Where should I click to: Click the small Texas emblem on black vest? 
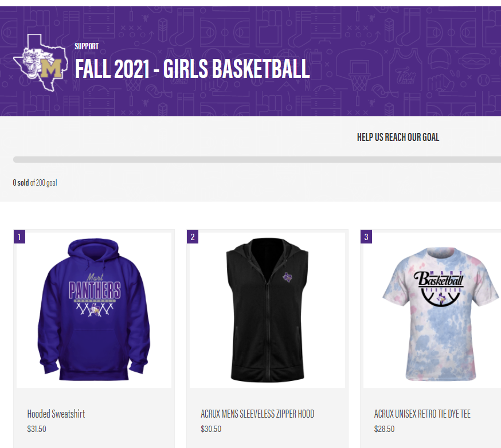(x=288, y=277)
